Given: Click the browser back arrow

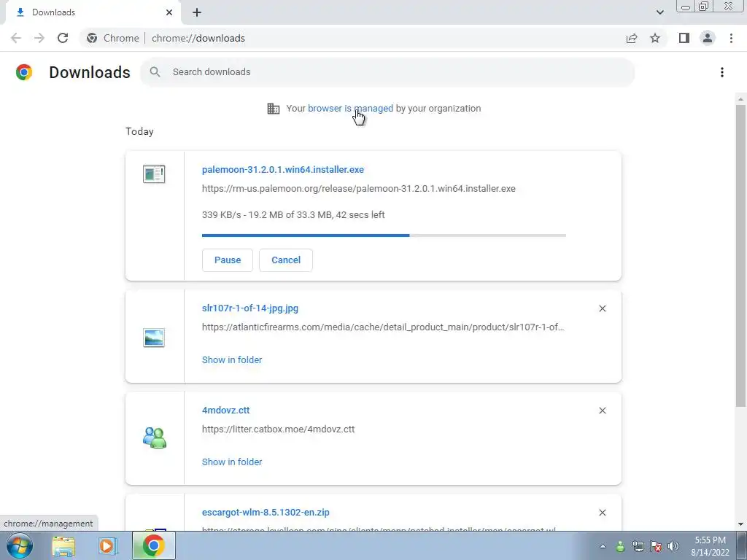Looking at the screenshot, I should pos(16,38).
